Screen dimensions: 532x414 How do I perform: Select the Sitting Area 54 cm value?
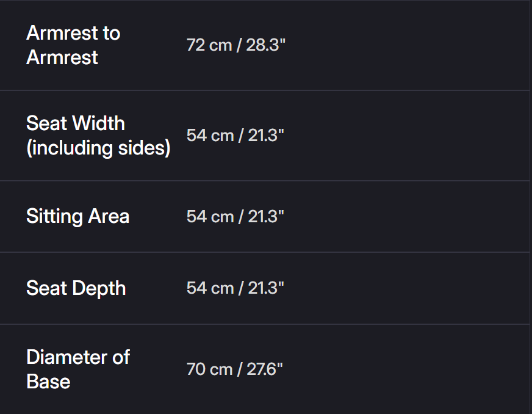point(235,217)
